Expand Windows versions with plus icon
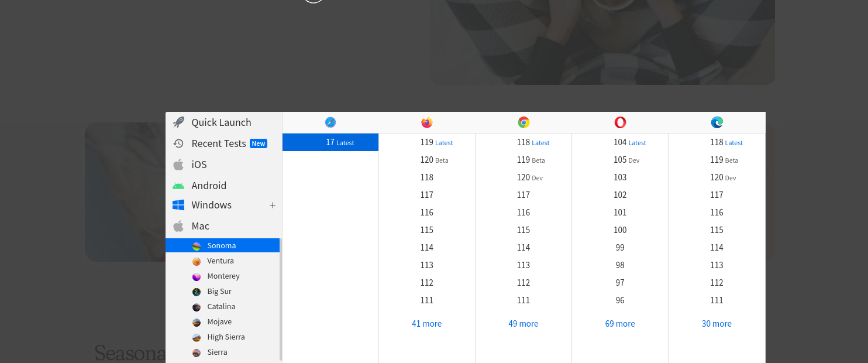This screenshot has height=363, width=868. point(272,206)
